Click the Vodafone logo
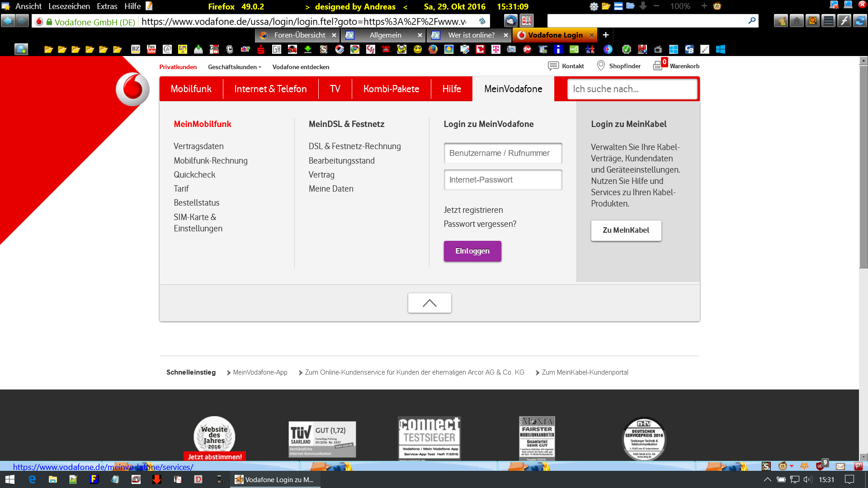The image size is (868, 488). [132, 89]
